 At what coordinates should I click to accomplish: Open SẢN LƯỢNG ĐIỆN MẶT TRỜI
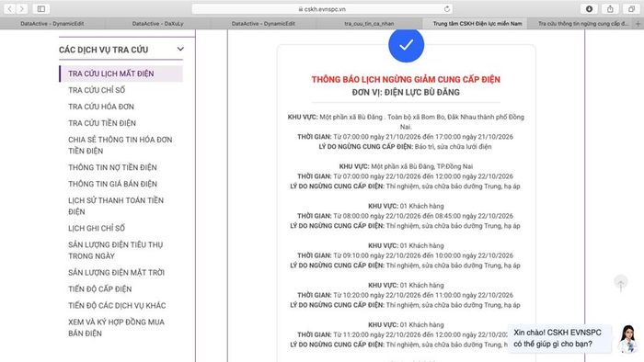(116, 272)
